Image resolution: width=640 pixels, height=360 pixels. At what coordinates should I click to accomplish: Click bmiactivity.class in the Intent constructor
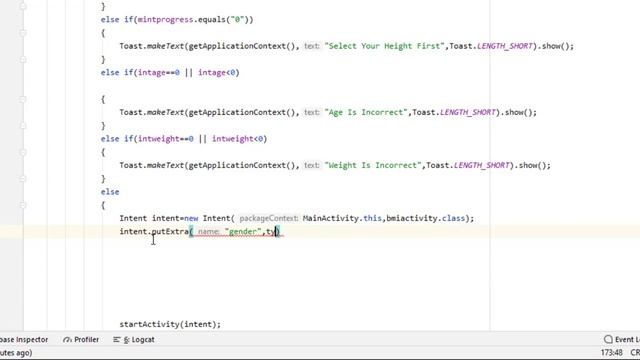(425, 218)
